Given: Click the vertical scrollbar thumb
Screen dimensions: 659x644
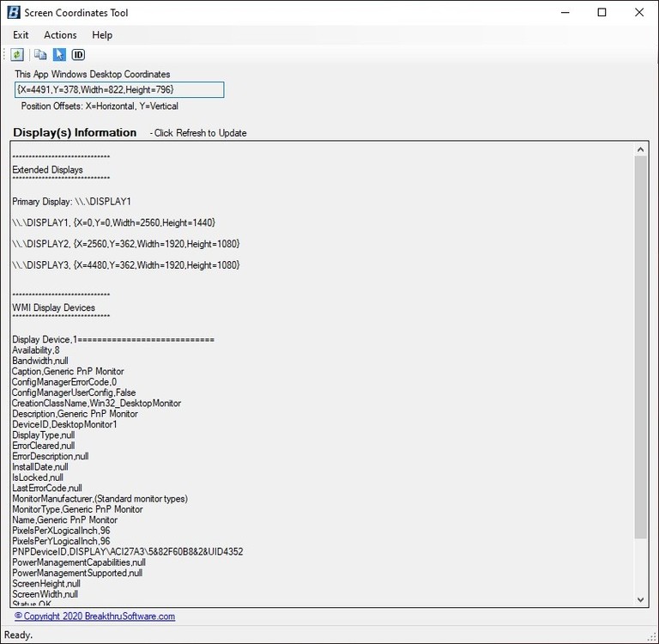Looking at the screenshot, I should click(640, 347).
